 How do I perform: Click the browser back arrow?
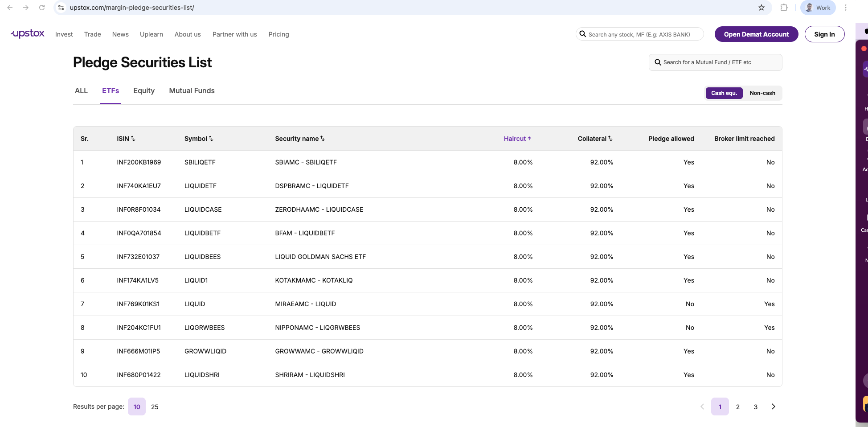tap(10, 8)
